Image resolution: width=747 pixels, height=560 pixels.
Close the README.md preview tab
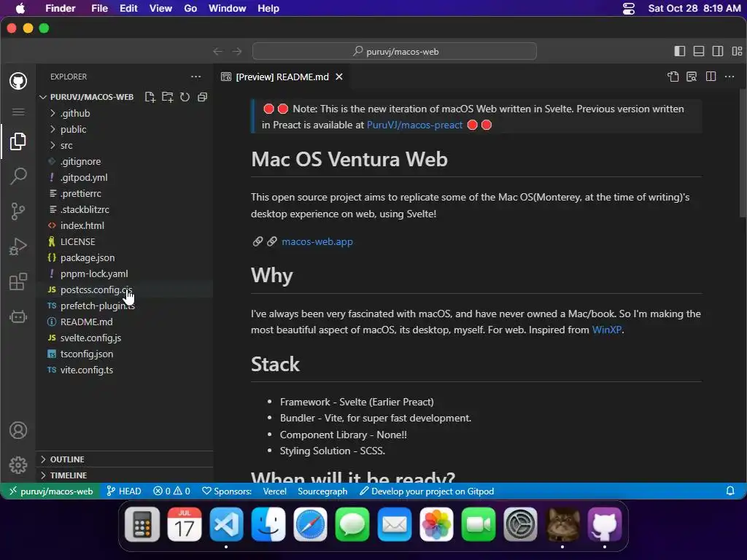[339, 77]
